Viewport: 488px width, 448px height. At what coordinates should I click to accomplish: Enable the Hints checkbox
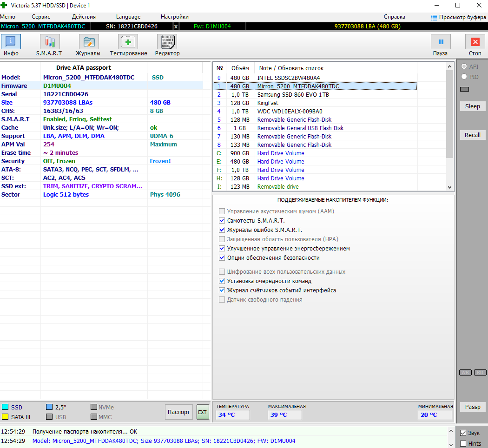[463, 443]
